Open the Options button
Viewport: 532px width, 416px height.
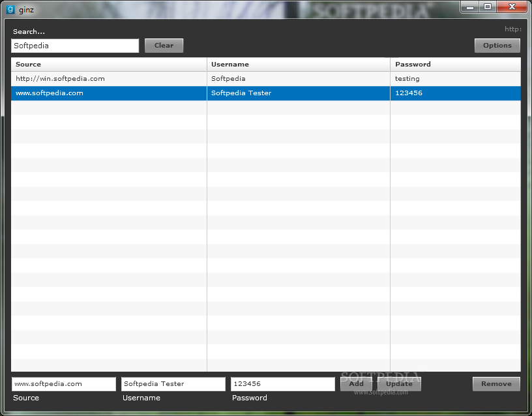497,46
